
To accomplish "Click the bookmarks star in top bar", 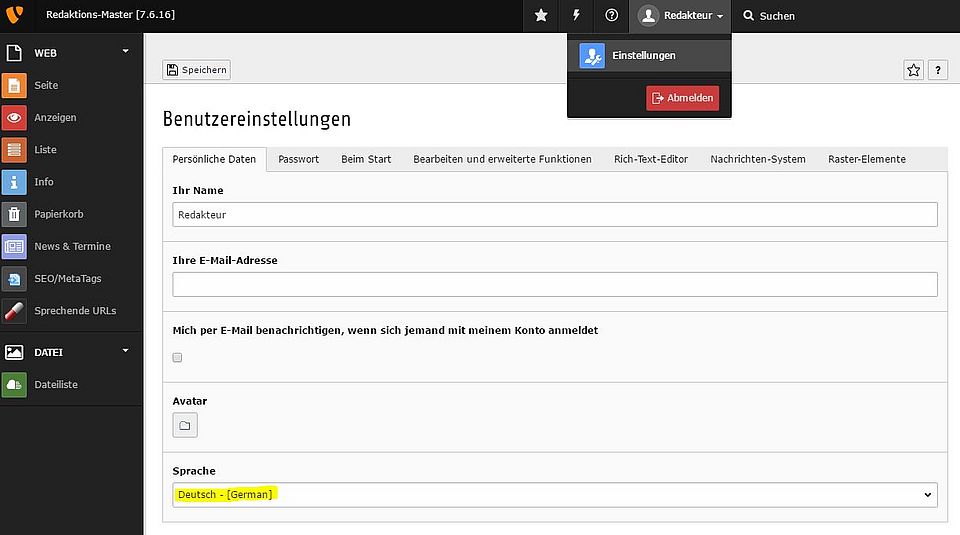I will point(541,16).
